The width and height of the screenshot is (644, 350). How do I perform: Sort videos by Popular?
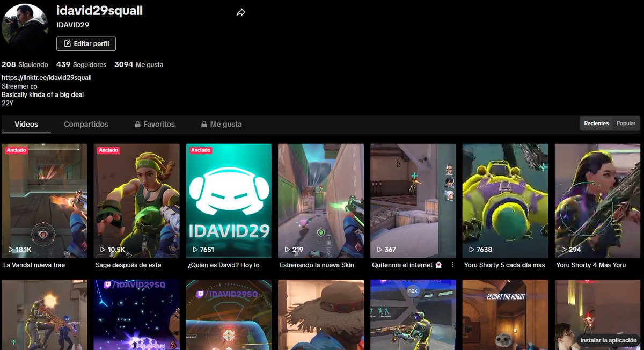pos(626,123)
